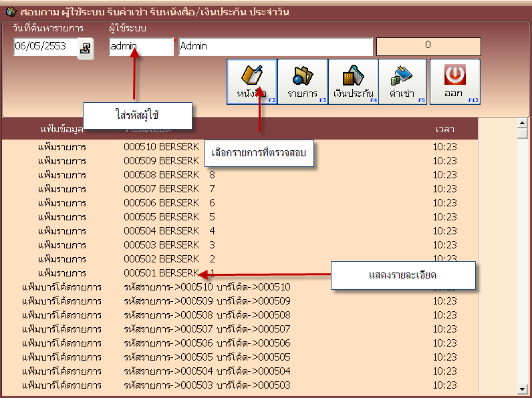
Task: Focus the user code field containing admin
Action: click(140, 47)
